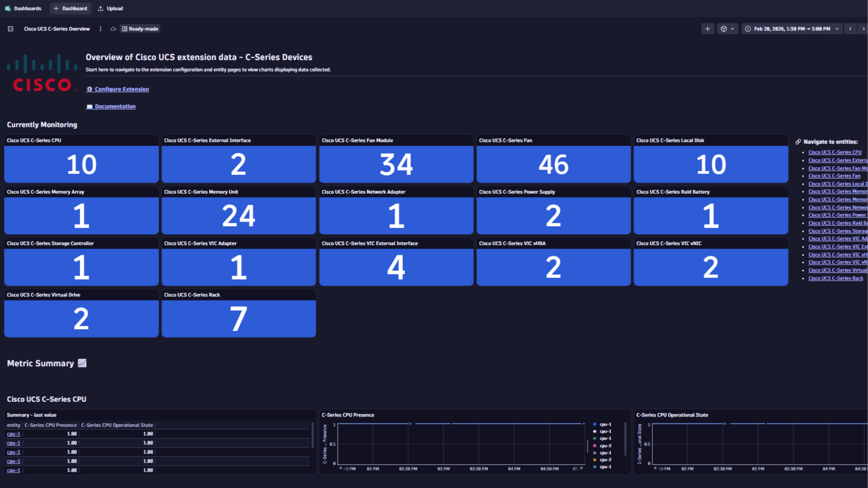Screen dimensions: 868x488
Task: Toggle the cpu-1 series in the CPU Presence legend
Action: tap(605, 424)
